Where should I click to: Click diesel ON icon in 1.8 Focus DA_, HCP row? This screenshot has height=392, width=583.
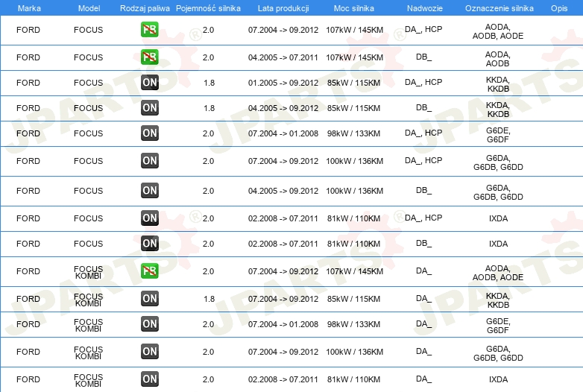click(x=149, y=83)
